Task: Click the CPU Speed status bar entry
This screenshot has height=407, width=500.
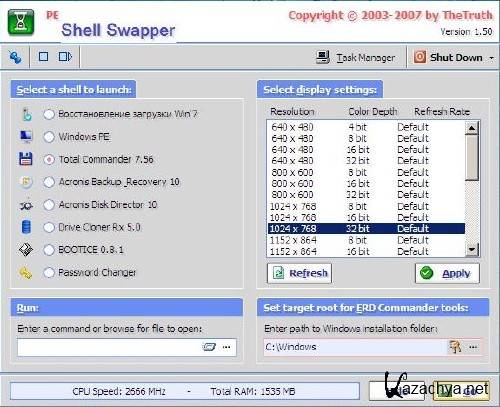Action: coord(119,391)
